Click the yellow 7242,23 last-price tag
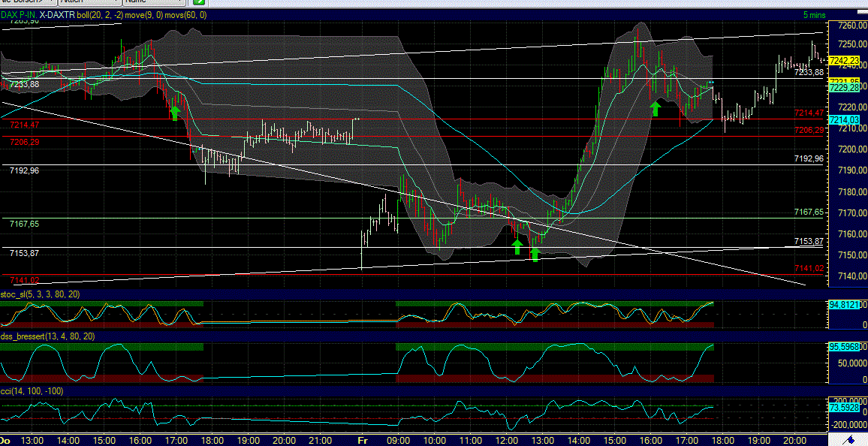 (845, 59)
